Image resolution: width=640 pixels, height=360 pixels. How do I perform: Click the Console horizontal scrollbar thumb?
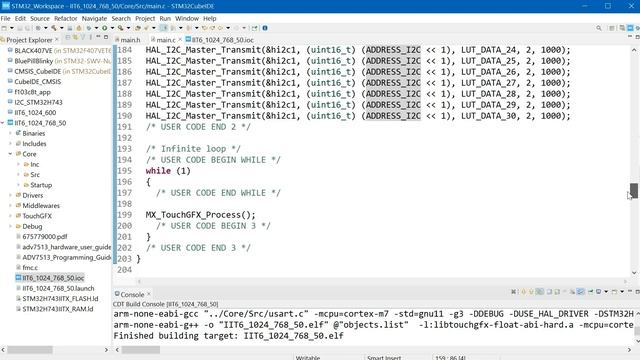click(x=141, y=350)
